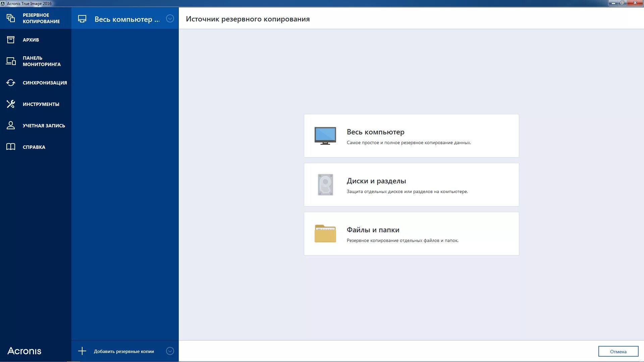Image resolution: width=644 pixels, height=362 pixels.
Task: Open the Архив section icon
Action: (x=10, y=40)
